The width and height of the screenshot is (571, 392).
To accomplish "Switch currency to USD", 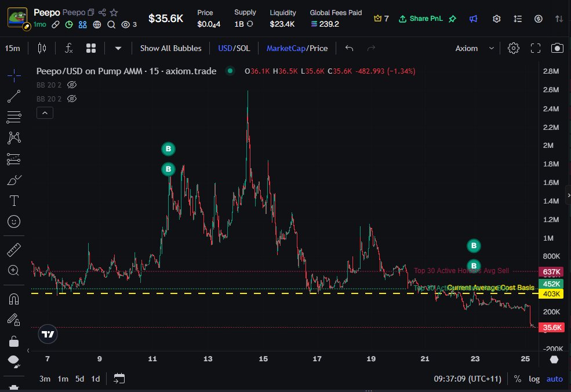I will pyautogui.click(x=225, y=48).
